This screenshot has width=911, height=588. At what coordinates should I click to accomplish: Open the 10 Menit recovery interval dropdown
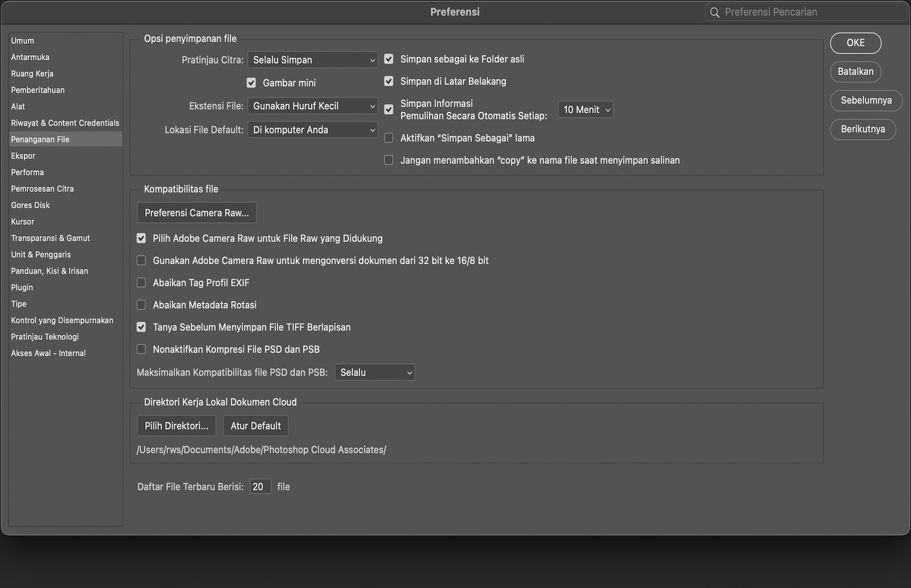[585, 109]
